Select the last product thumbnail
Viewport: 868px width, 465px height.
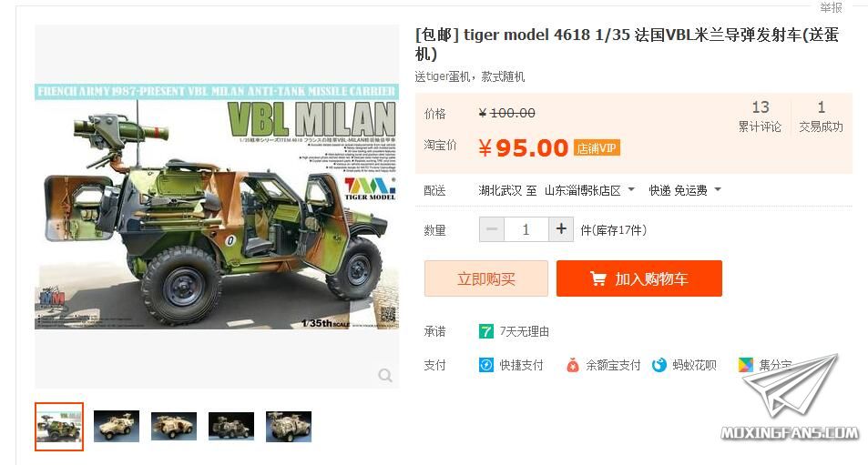point(289,426)
